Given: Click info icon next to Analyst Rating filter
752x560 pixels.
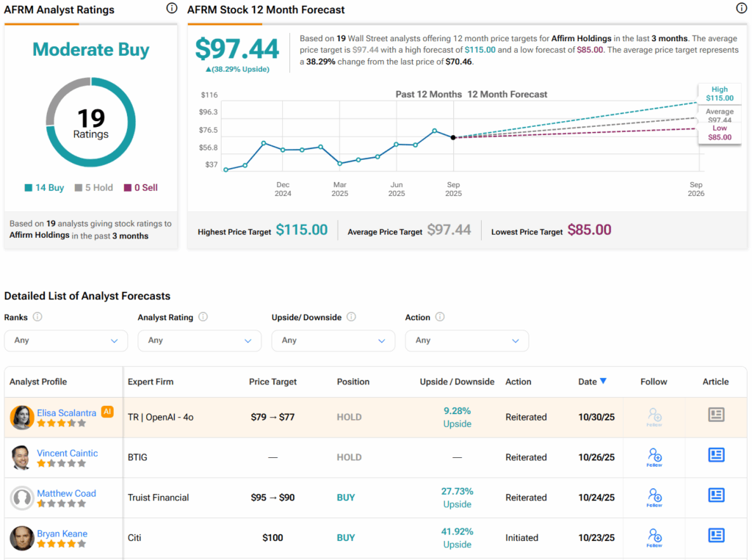Looking at the screenshot, I should (x=203, y=317).
